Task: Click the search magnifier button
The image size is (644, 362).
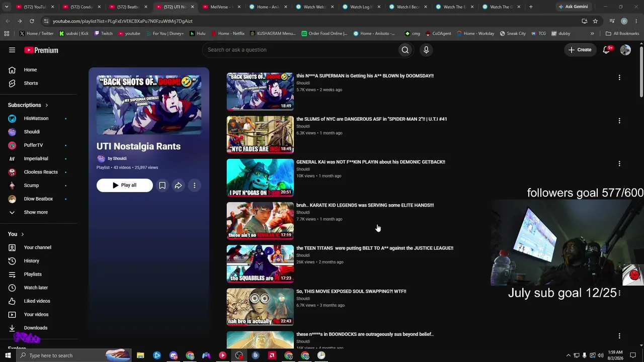Action: click(405, 50)
